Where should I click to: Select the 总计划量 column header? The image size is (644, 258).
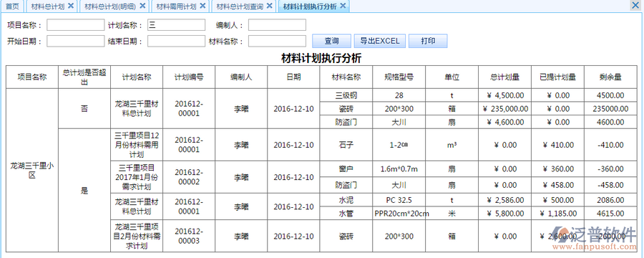coord(504,77)
